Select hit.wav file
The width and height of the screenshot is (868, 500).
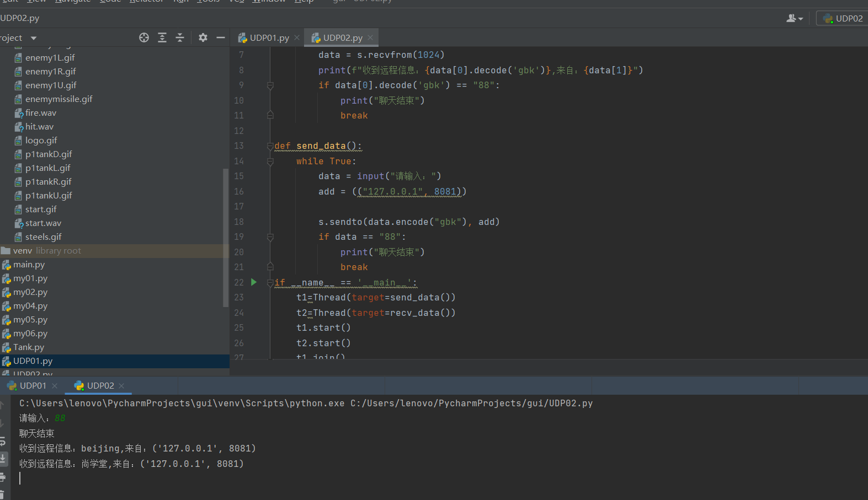click(x=39, y=127)
